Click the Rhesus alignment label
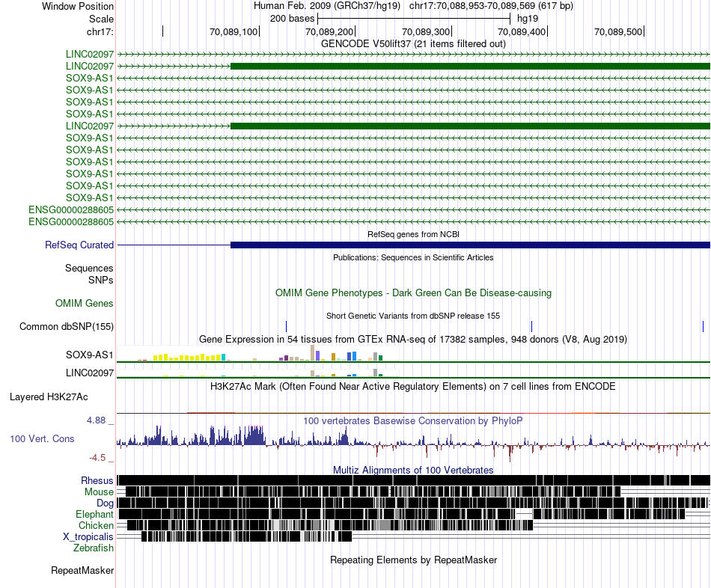Screen dimensions: 711x588 [x=97, y=480]
